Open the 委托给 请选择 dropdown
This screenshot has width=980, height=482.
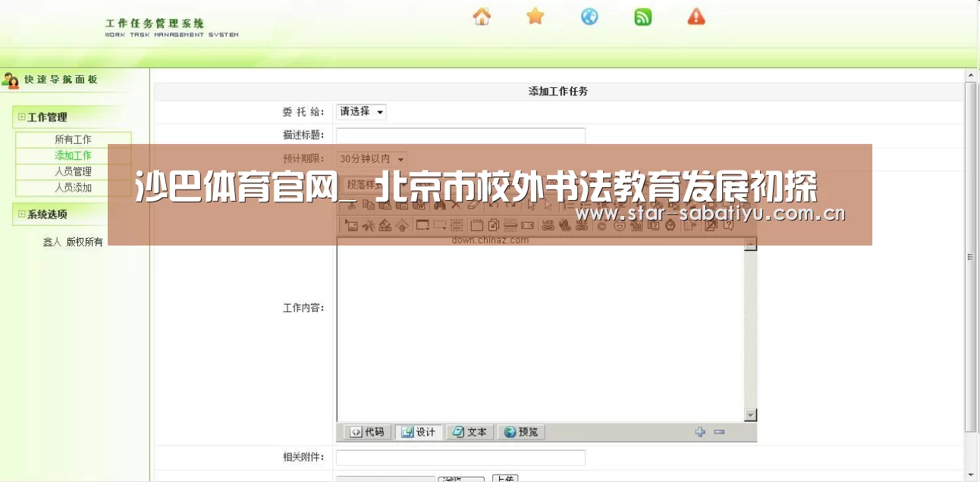pos(362,111)
